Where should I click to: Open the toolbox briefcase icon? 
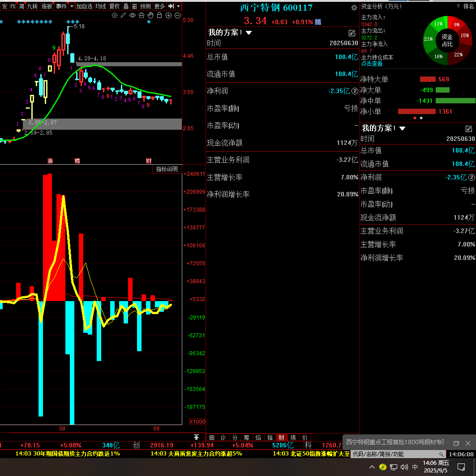pyautogui.click(x=142, y=15)
